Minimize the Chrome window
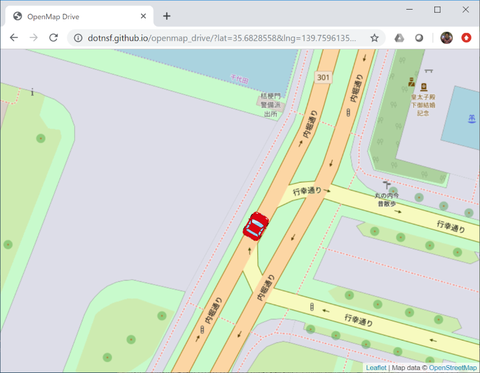The height and width of the screenshot is (373, 480). pyautogui.click(x=410, y=10)
